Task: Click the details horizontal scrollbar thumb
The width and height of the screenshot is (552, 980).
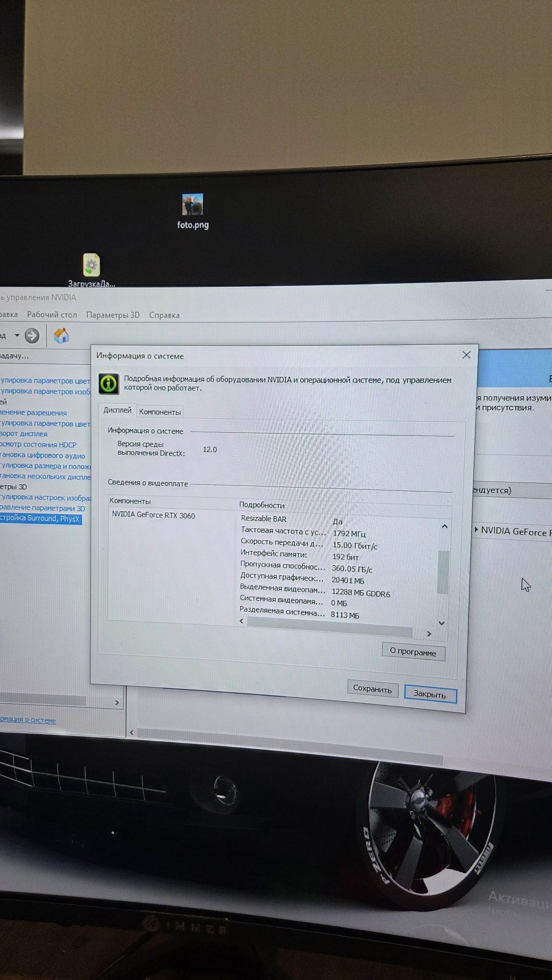Action: coord(329,626)
